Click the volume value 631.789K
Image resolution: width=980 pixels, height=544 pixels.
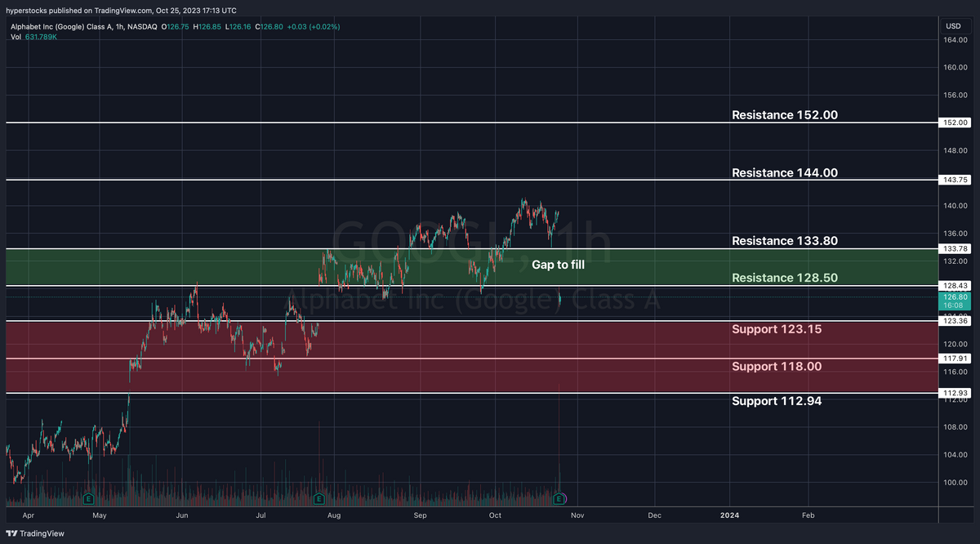(41, 37)
